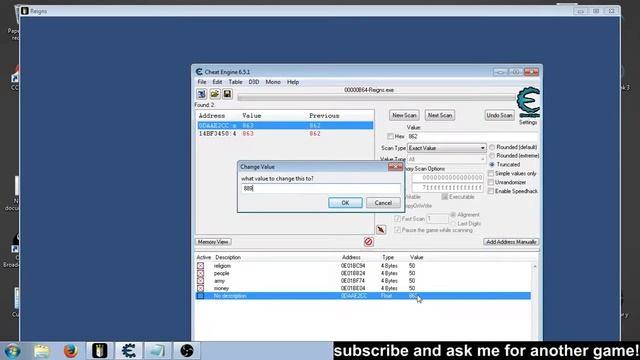
Task: Confirm value change with OK
Action: point(345,203)
